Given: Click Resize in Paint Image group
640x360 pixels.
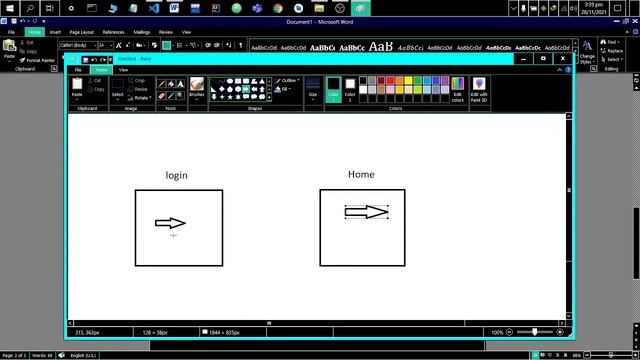Looking at the screenshot, I should click(x=138, y=89).
